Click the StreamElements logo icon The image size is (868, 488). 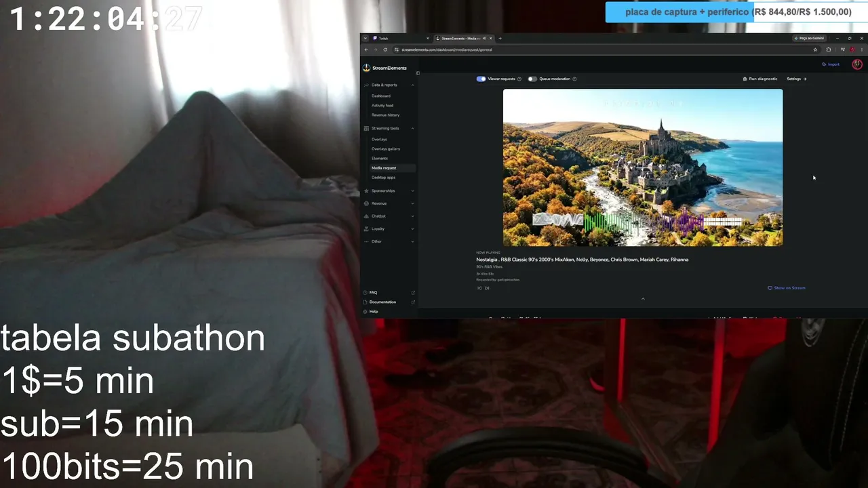(x=367, y=68)
